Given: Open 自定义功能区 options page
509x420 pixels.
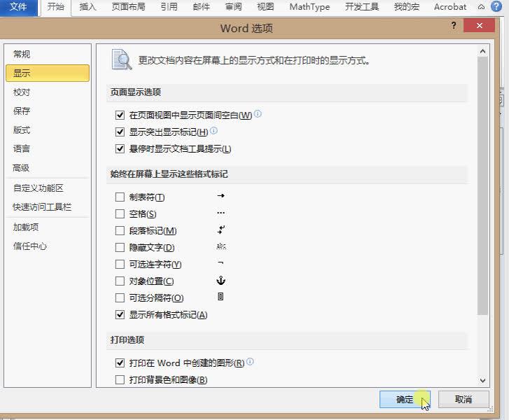Looking at the screenshot, I should [x=48, y=188].
